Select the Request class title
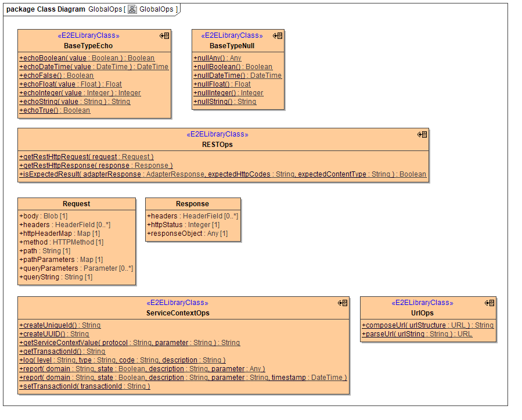 [77, 204]
